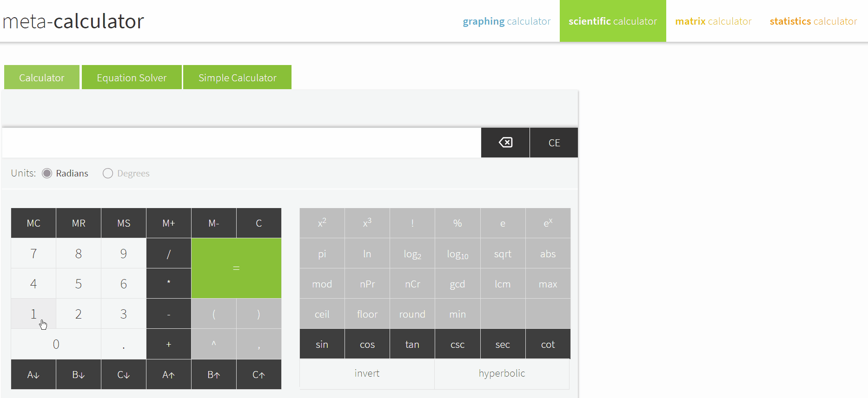The width and height of the screenshot is (868, 398).
Task: Click the M+ memory add button
Action: (169, 223)
